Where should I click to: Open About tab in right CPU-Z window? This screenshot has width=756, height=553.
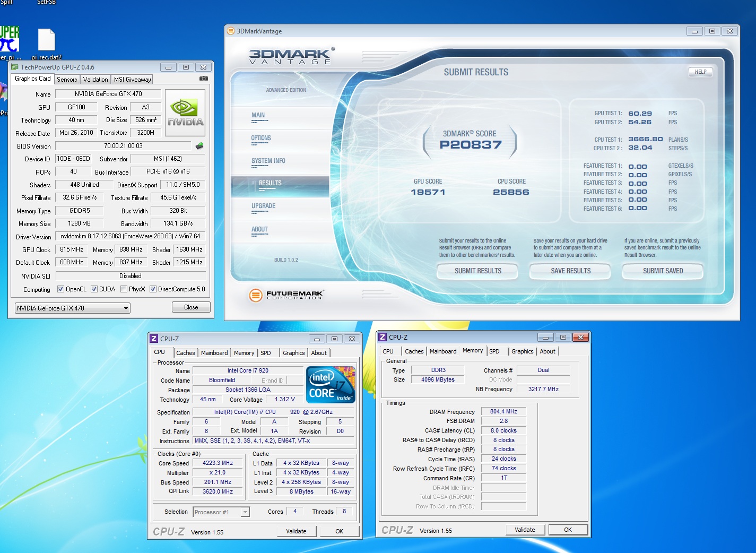pyautogui.click(x=548, y=351)
